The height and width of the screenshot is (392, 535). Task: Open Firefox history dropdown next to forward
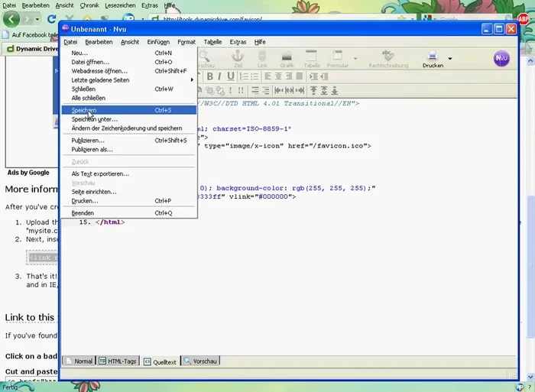(x=37, y=19)
